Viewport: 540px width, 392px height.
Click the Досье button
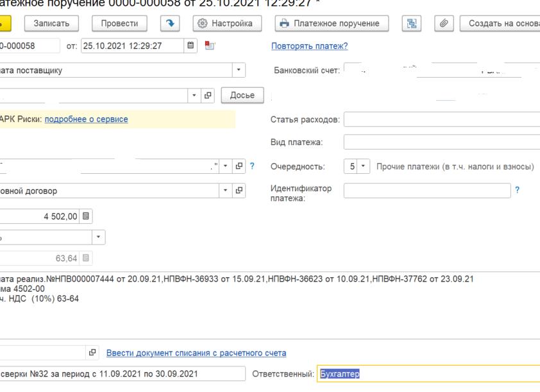pyautogui.click(x=242, y=95)
